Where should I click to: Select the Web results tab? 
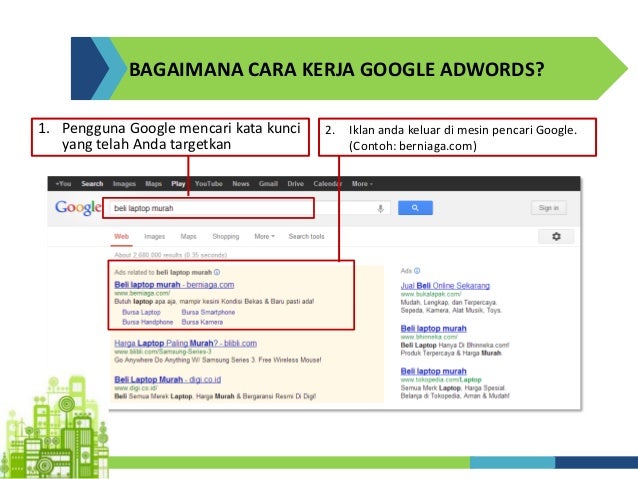121,236
